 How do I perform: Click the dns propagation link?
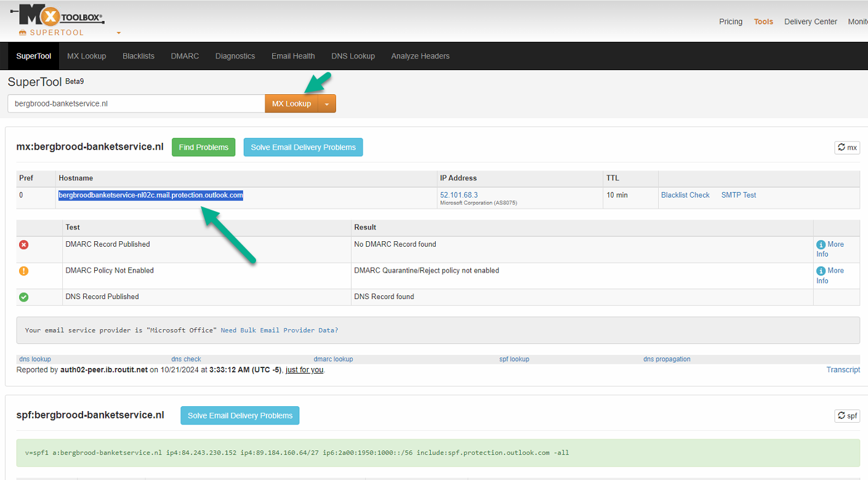(667, 359)
